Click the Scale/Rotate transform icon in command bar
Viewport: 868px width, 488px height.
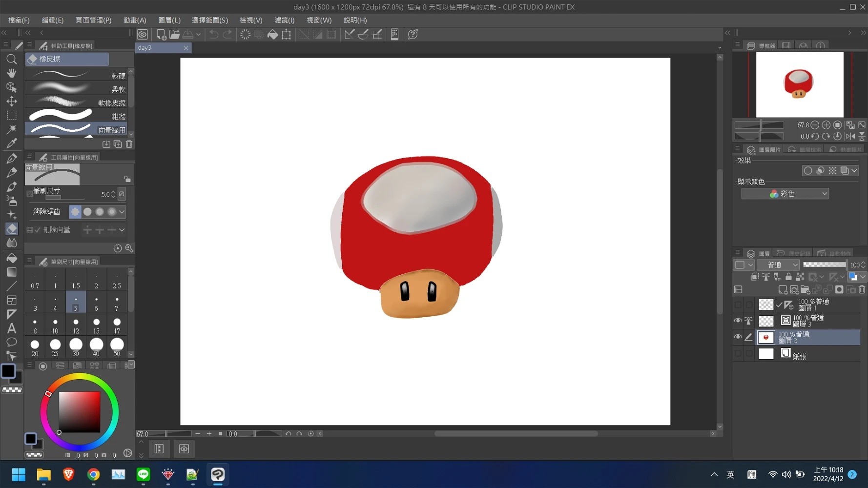tap(287, 34)
